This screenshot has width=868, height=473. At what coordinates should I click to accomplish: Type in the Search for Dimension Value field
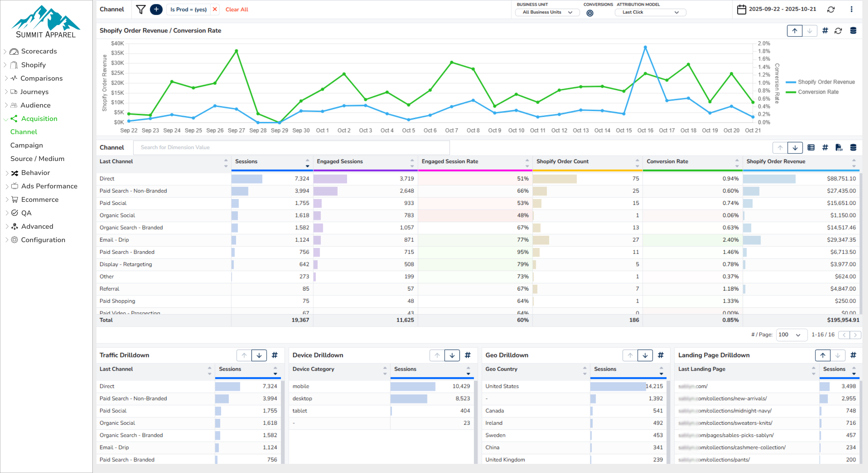[291, 148]
